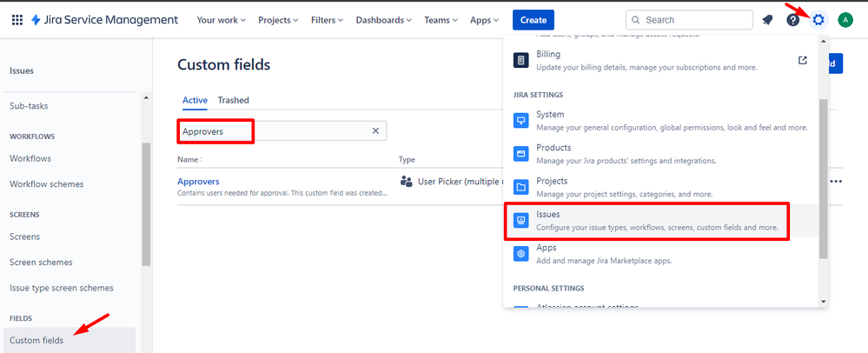Screen dimensions: 868x353
Task: Click the Projects folder icon
Action: pyautogui.click(x=521, y=187)
